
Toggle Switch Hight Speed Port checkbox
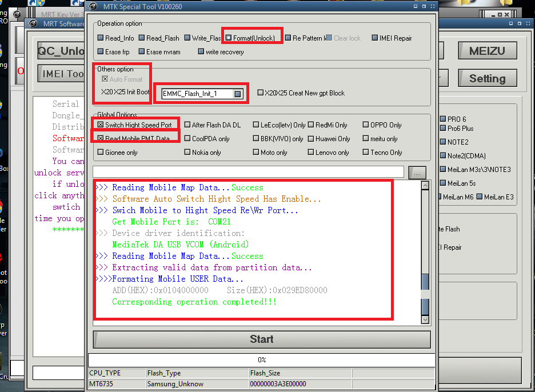(101, 125)
